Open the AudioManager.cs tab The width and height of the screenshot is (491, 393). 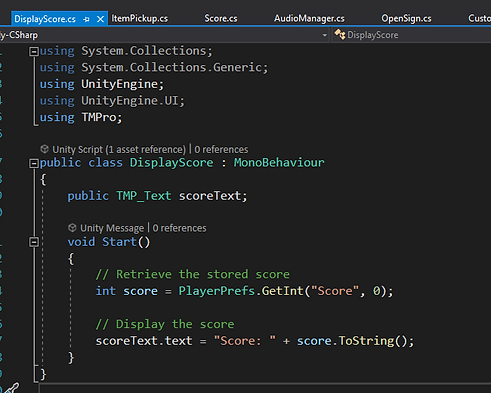309,18
